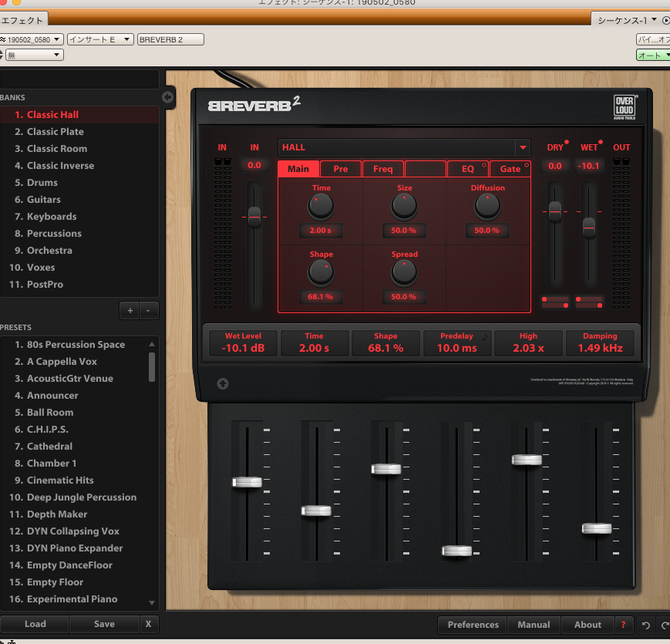The image size is (670, 644).
Task: Toggle the EQ tab power dot
Action: tap(484, 165)
